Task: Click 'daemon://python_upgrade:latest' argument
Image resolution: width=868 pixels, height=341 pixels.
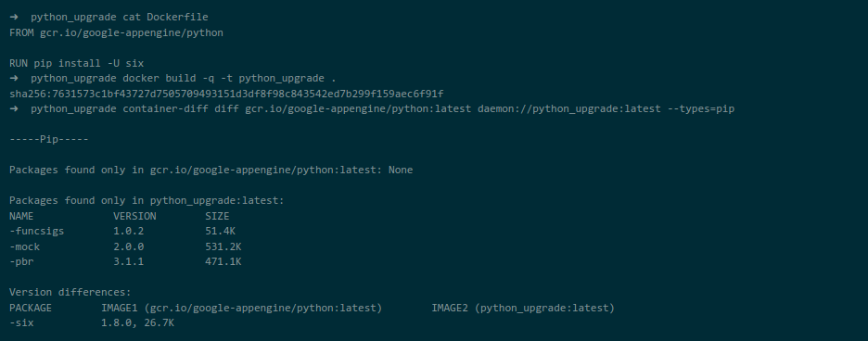Action: (x=569, y=109)
